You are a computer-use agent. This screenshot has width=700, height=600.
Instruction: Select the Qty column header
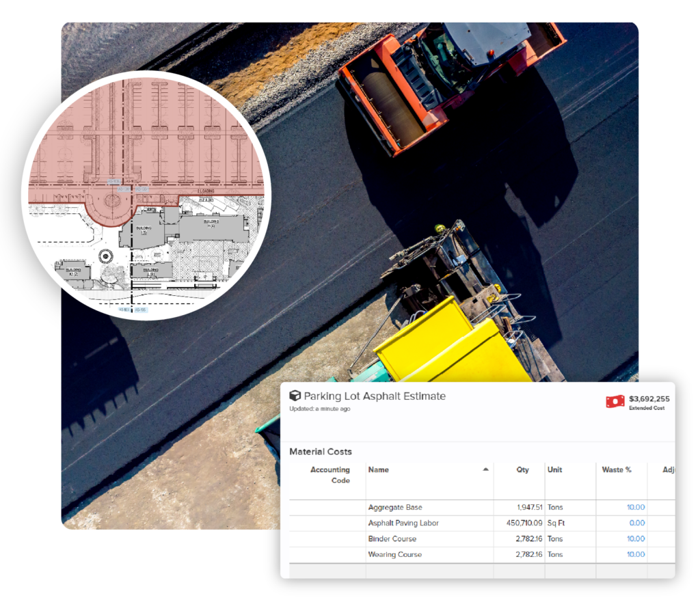(x=522, y=470)
